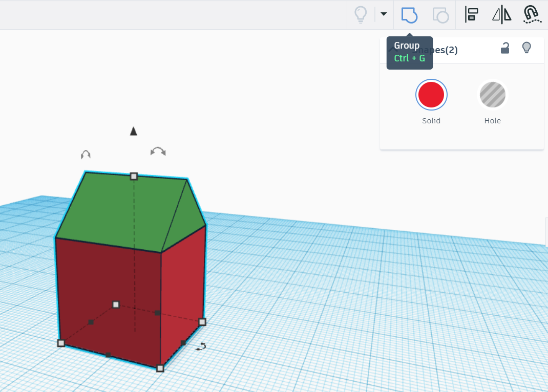
Task: Toggle the lock icon in Shapes panel
Action: click(x=504, y=48)
